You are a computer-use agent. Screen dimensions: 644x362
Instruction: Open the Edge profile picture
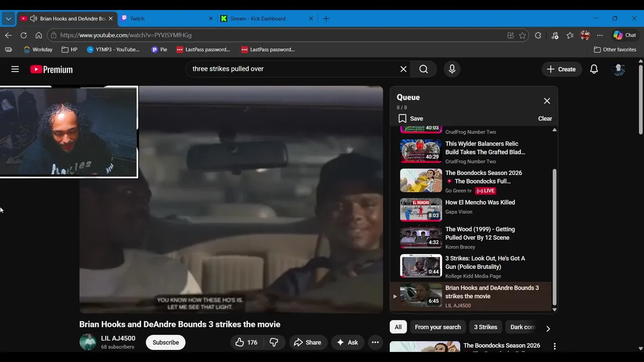[585, 35]
